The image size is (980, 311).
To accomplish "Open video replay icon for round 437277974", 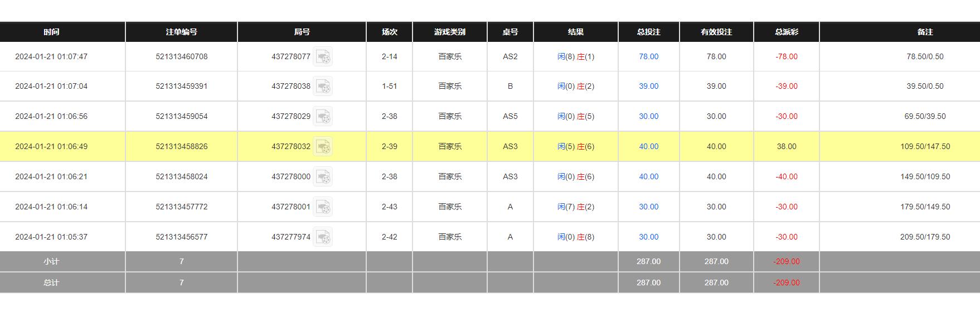I will tap(323, 237).
